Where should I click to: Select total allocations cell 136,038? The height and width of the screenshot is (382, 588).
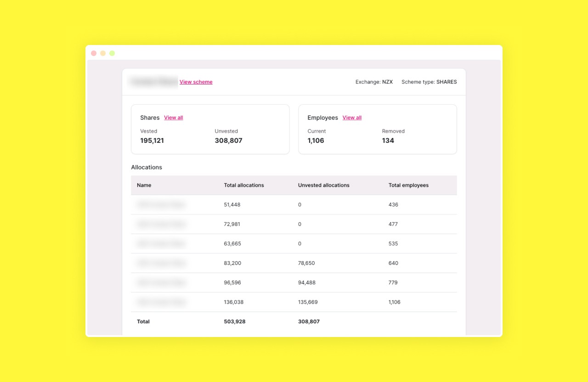[234, 302]
